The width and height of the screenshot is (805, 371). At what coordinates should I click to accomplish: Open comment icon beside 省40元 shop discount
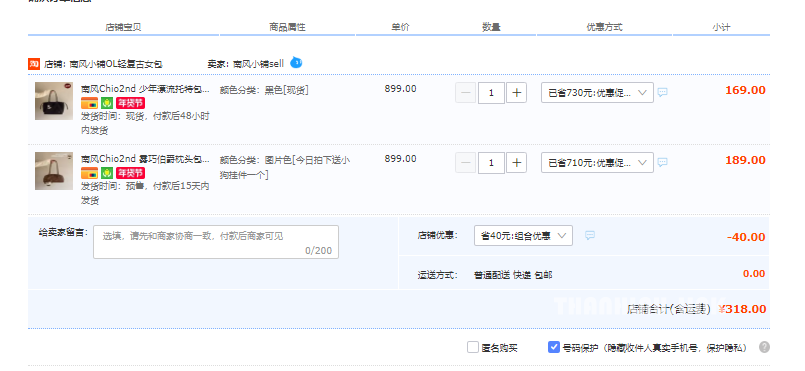click(590, 236)
